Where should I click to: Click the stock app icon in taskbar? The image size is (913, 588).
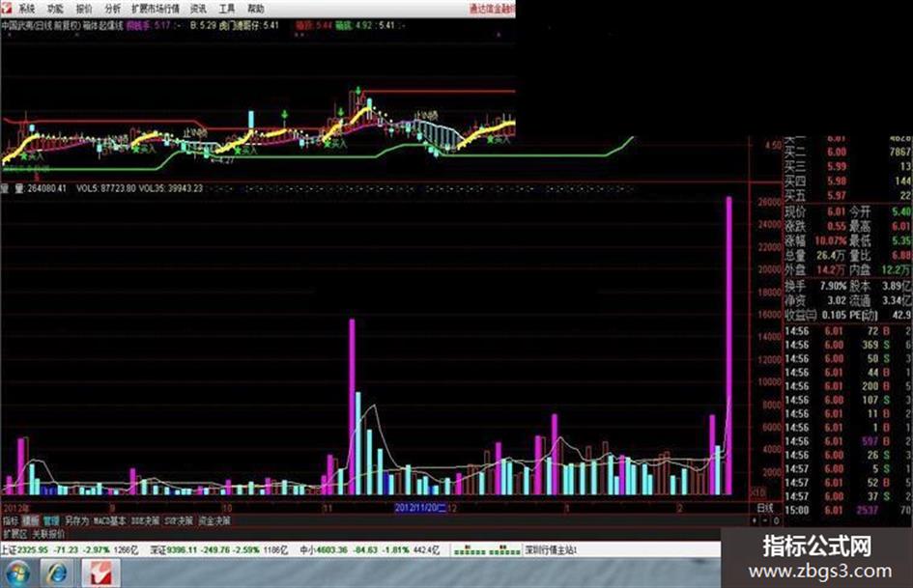click(100, 574)
